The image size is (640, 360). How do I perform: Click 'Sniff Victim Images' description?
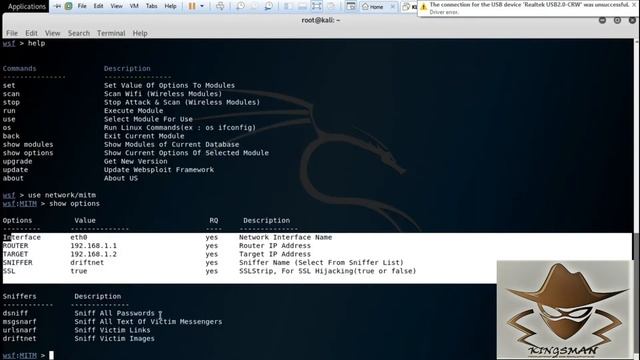[114, 338]
